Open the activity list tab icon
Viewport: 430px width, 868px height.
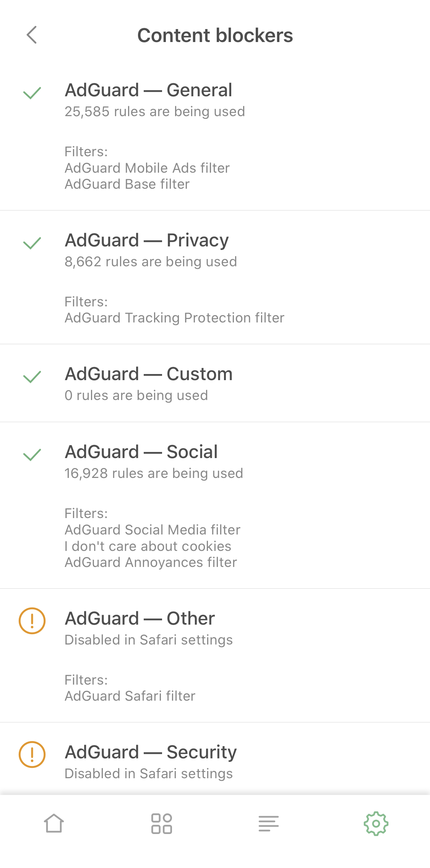point(268,823)
